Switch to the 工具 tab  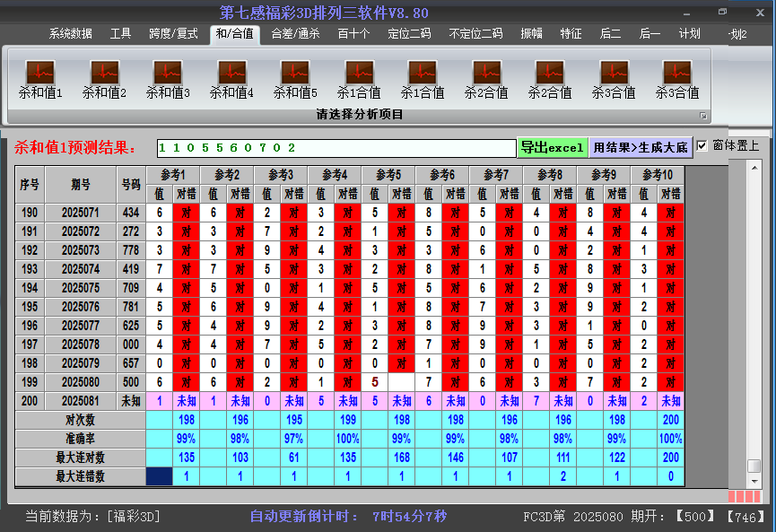tap(120, 34)
